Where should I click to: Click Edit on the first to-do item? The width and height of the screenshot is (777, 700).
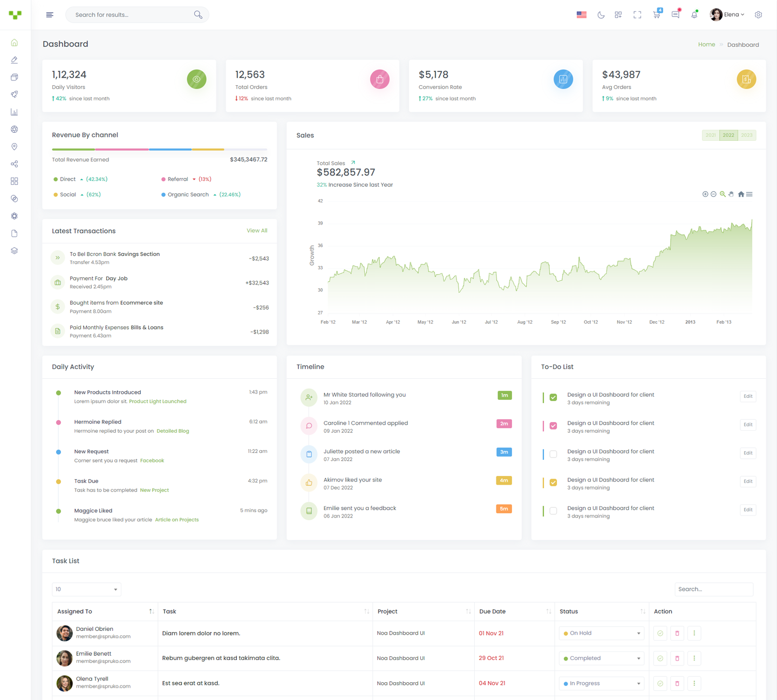pyautogui.click(x=748, y=396)
